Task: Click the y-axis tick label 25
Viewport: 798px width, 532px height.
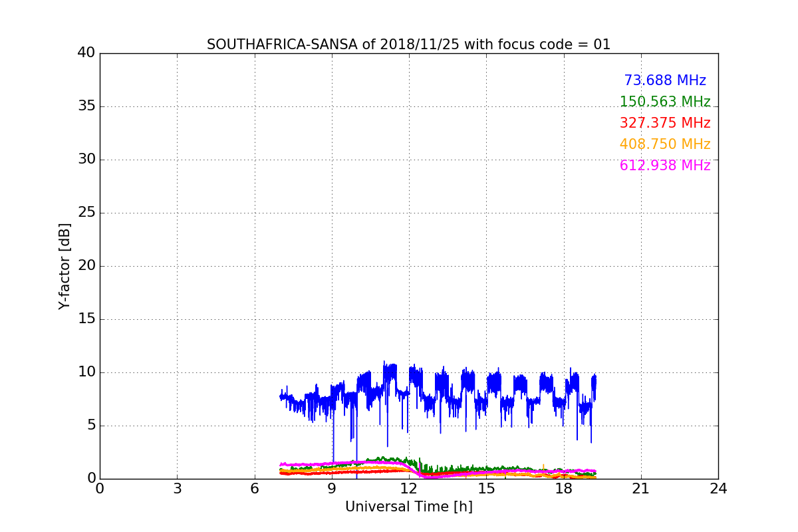Action: point(86,213)
